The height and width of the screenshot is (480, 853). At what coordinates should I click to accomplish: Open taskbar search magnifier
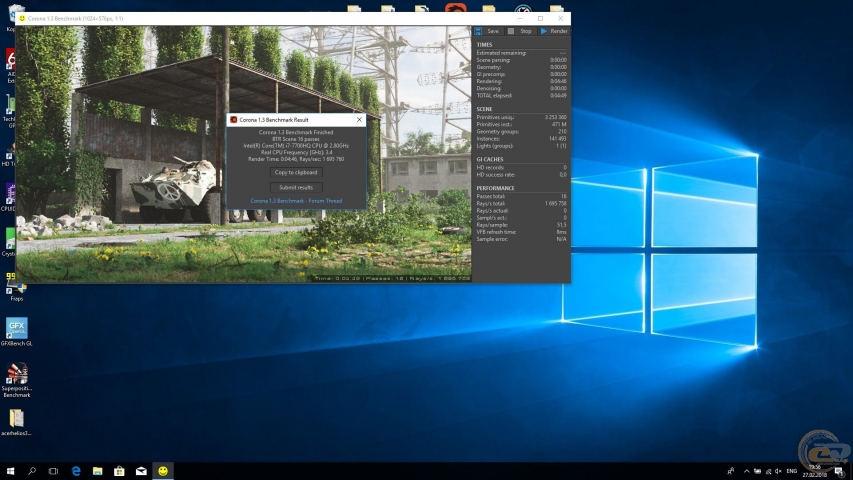(x=32, y=471)
